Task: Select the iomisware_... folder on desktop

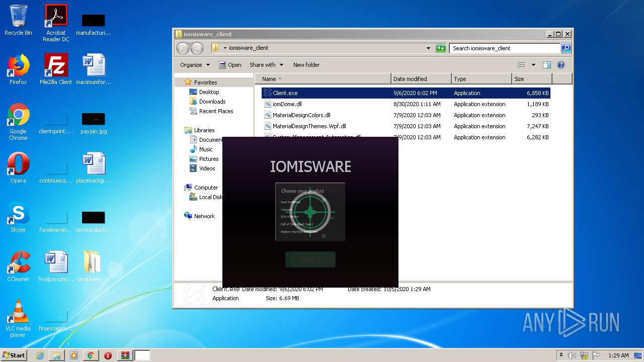Action: [94, 266]
